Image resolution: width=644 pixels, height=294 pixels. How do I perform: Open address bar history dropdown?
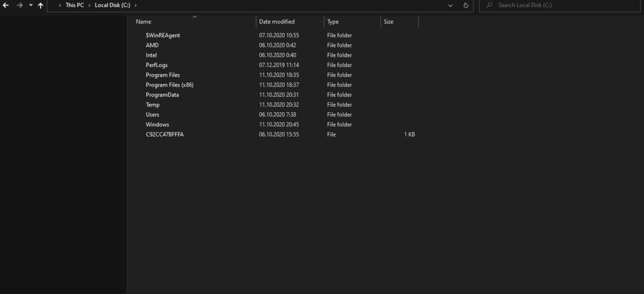pyautogui.click(x=450, y=5)
